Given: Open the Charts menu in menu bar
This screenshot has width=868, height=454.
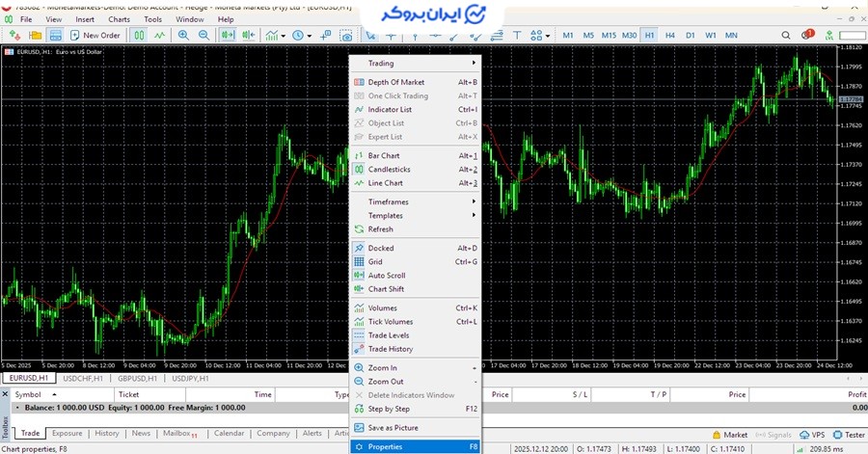Looking at the screenshot, I should coord(119,19).
